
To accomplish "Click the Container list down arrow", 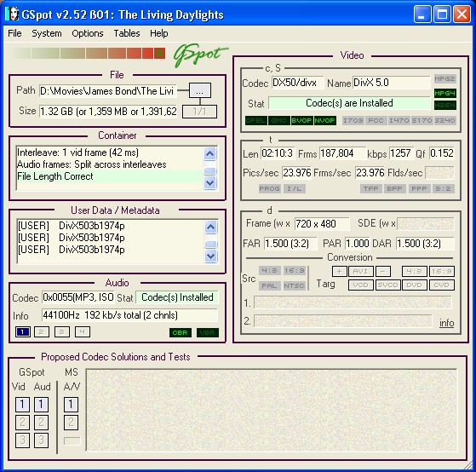I will [x=210, y=183].
